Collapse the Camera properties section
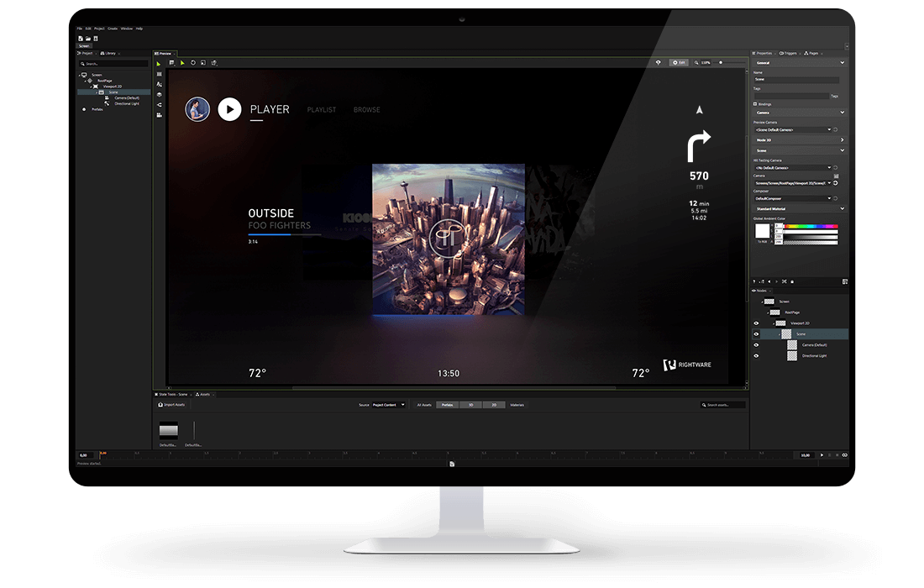The width and height of the screenshot is (924, 588). tap(842, 112)
